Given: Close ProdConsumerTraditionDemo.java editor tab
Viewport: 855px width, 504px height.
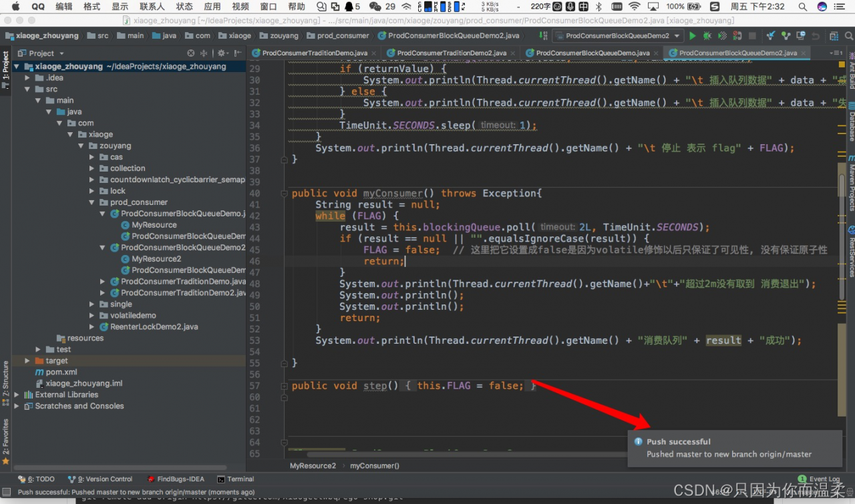Looking at the screenshot, I should tap(373, 53).
